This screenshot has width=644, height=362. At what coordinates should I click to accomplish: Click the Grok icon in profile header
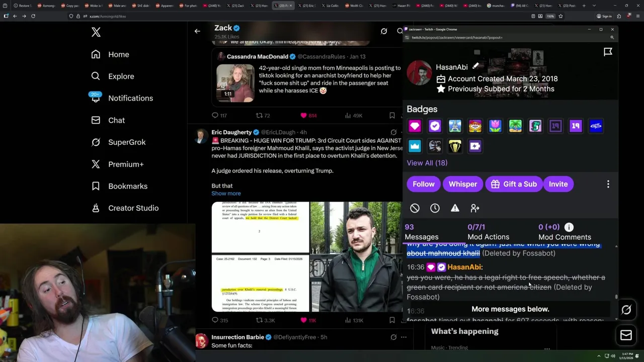click(384, 31)
